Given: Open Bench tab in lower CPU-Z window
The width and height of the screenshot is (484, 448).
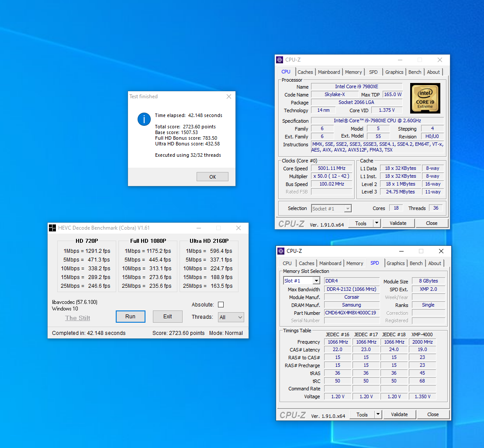Looking at the screenshot, I should pyautogui.click(x=416, y=263).
